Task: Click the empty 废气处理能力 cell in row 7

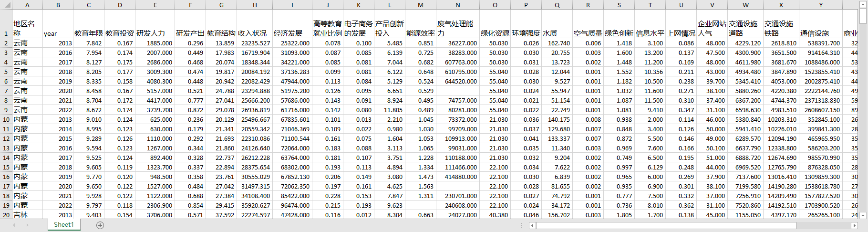Action: pyautogui.click(x=458, y=91)
